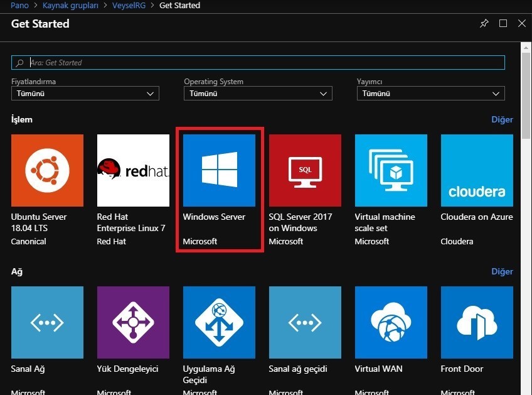Click the vertical scrollbar thumb
Viewport: 532px width, 395px height.
(526, 96)
